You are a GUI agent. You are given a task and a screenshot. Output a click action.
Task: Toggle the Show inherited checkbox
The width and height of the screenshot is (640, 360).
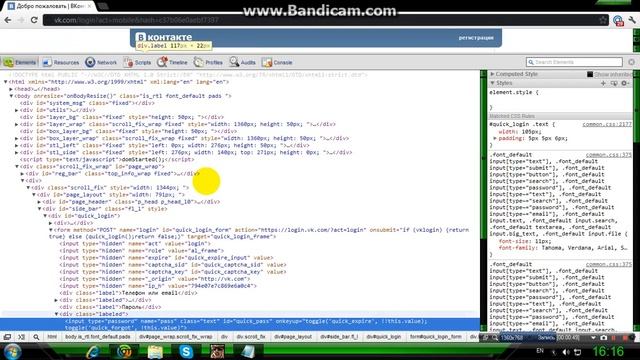[x=590, y=74]
